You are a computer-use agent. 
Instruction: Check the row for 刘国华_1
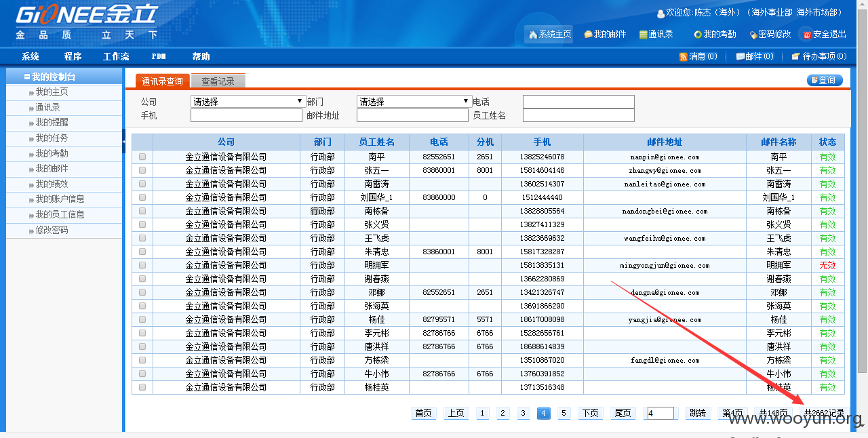[x=142, y=197]
